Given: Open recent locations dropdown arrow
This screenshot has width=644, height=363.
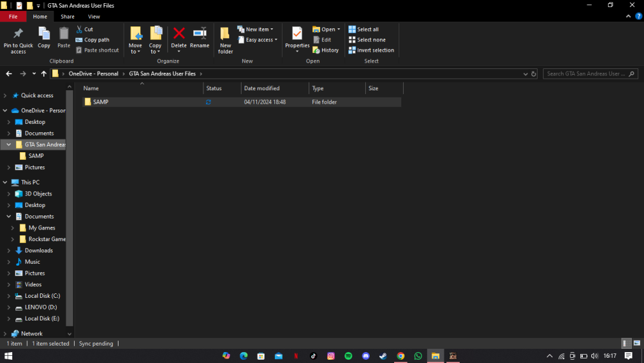Looking at the screenshot, I should 33,74.
